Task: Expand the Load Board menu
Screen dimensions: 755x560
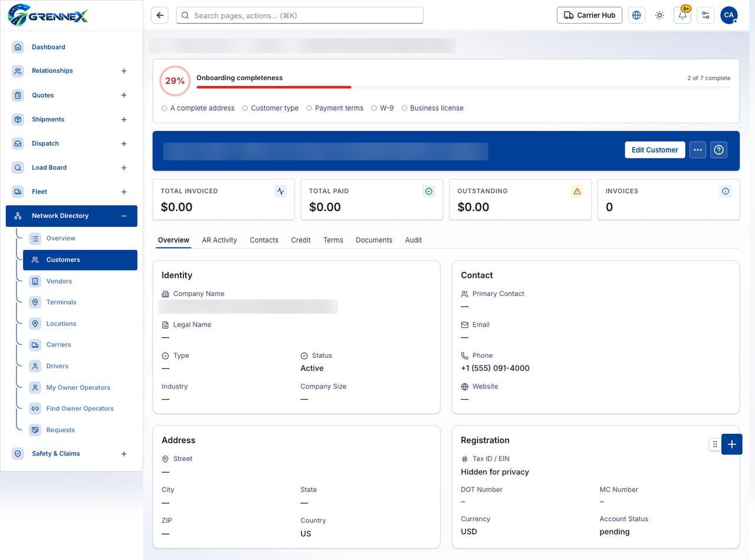Action: (124, 168)
